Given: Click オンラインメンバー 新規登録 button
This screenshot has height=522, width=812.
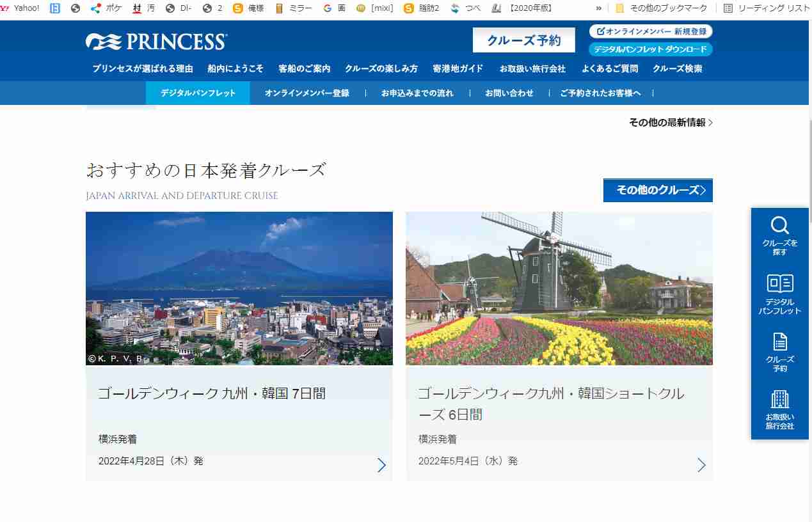Looking at the screenshot, I should 651,31.
